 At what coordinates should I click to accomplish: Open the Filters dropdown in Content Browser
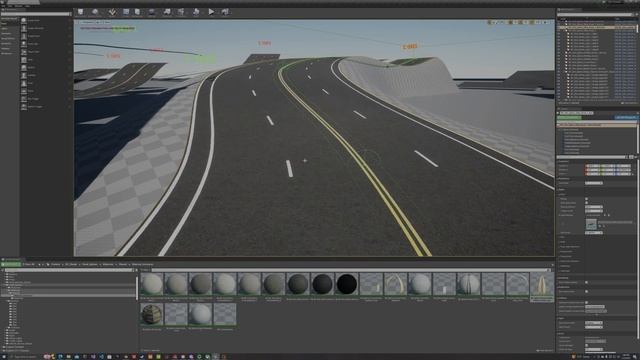pyautogui.click(x=145, y=270)
